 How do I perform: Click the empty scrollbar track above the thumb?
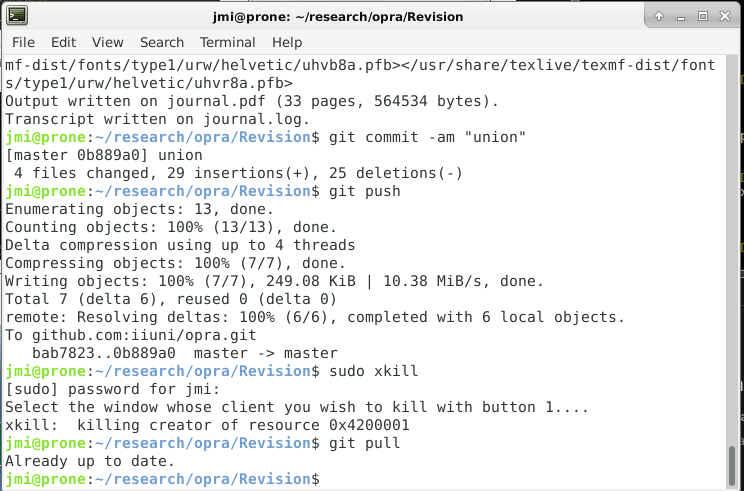coord(735,250)
